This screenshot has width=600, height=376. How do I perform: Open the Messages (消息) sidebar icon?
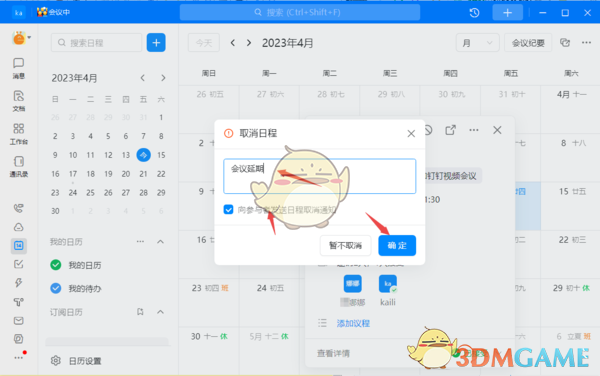[x=18, y=68]
